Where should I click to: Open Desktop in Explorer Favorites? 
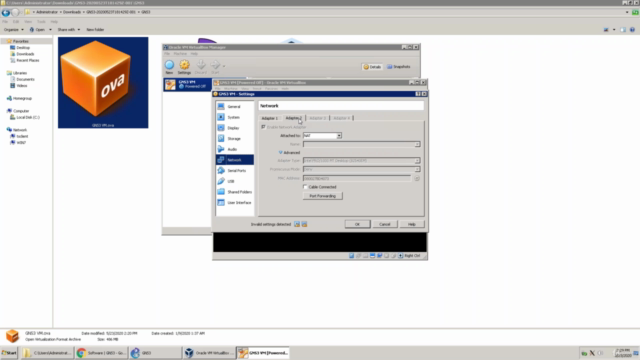tap(23, 47)
